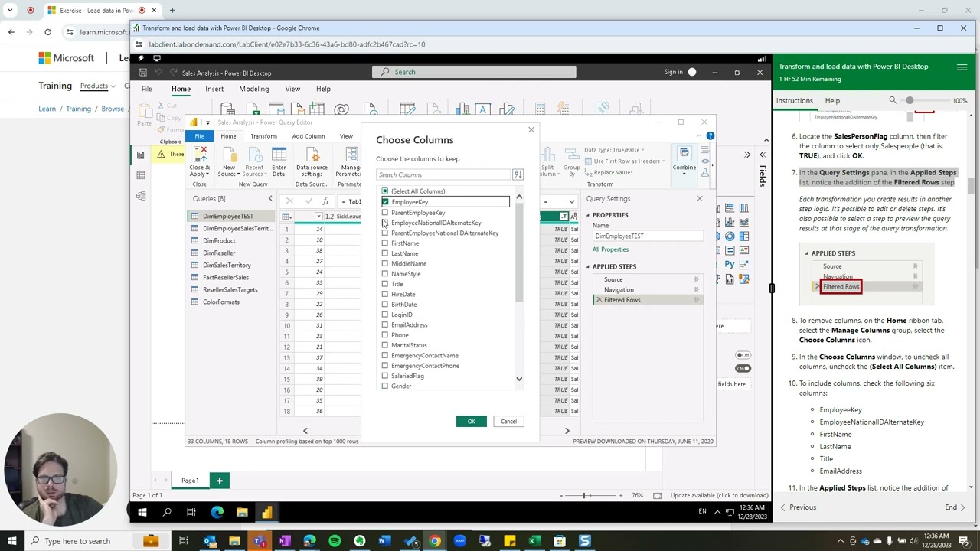Open Model view icon in Power BI sidebar
This screenshot has width=980, height=551.
pyautogui.click(x=141, y=196)
